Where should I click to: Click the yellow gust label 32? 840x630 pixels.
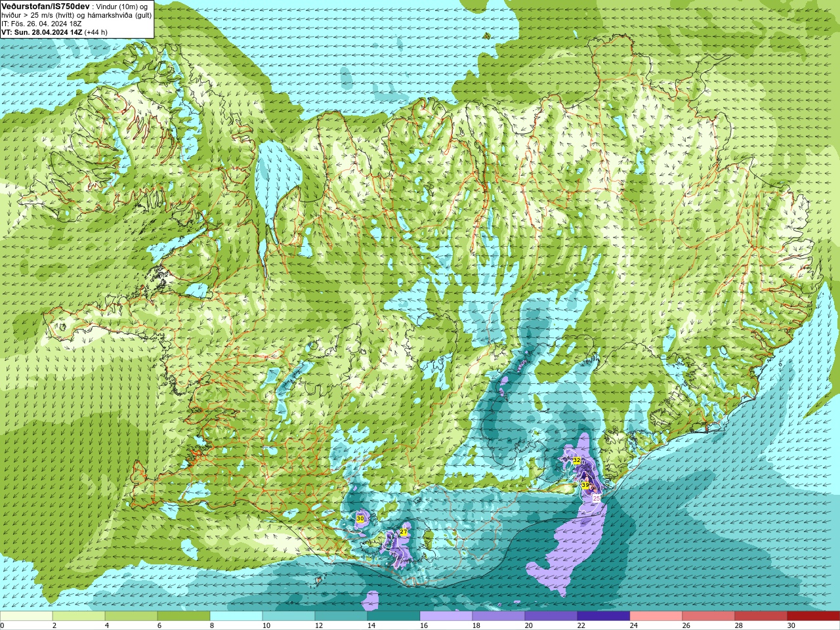tap(577, 461)
